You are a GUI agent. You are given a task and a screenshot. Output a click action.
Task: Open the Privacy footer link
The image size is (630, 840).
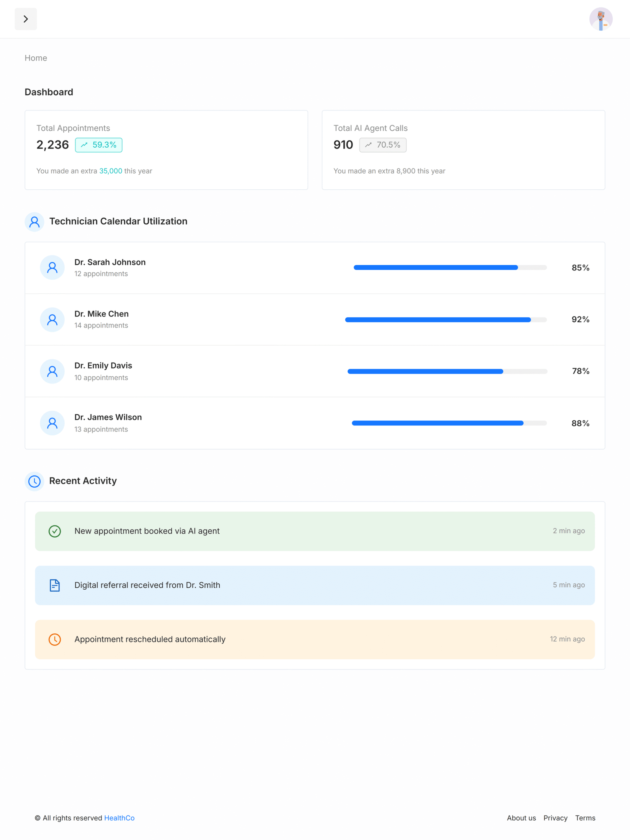point(555,818)
